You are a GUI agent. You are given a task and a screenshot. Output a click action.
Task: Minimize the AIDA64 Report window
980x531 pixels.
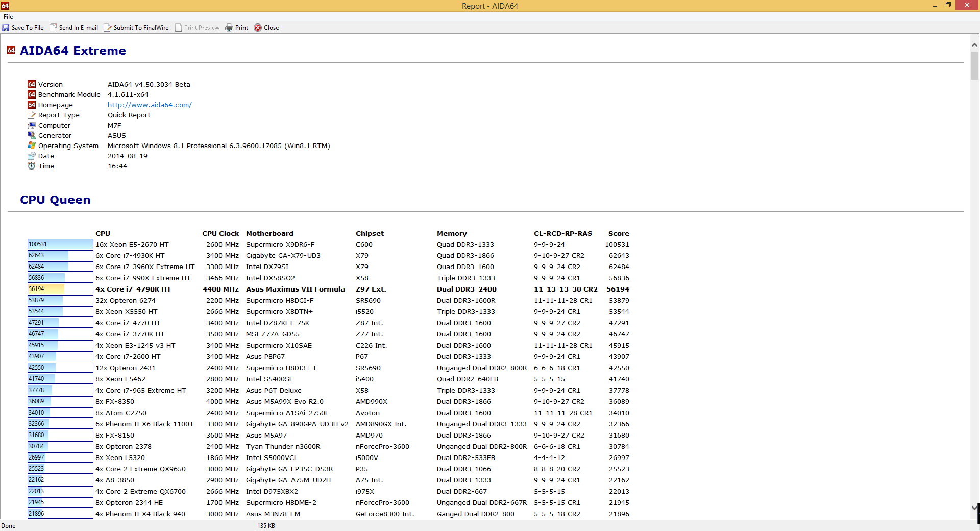pyautogui.click(x=935, y=6)
